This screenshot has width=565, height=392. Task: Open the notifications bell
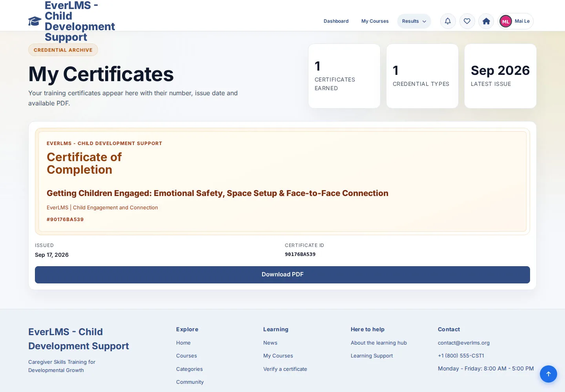[448, 21]
